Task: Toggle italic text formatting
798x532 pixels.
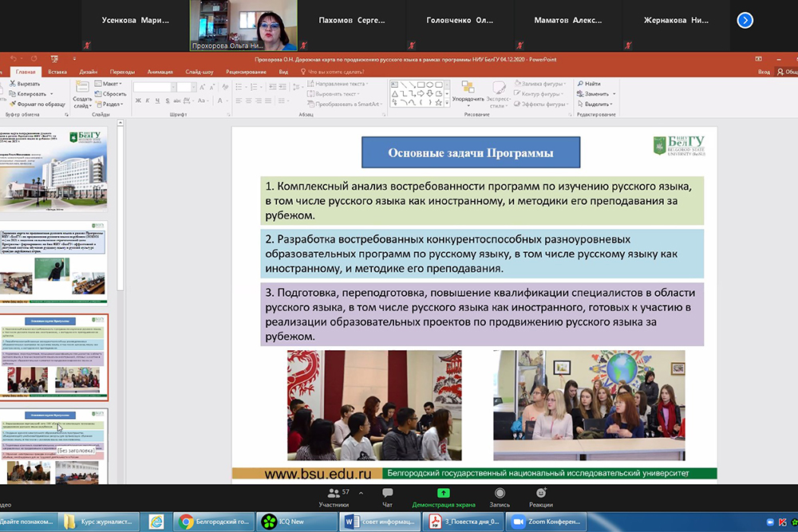Action: click(x=148, y=101)
